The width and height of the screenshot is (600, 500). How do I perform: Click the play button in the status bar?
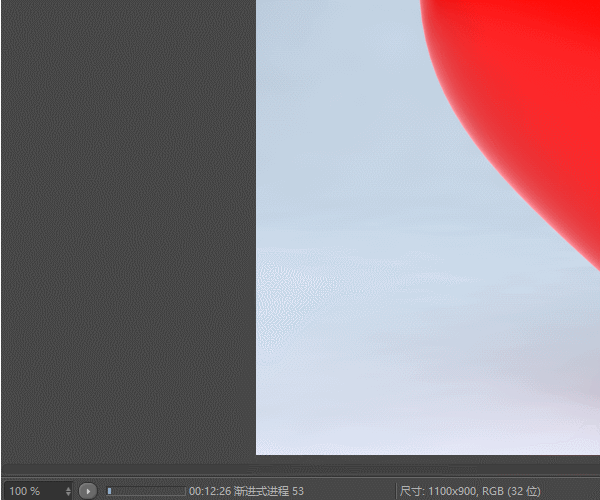88,491
